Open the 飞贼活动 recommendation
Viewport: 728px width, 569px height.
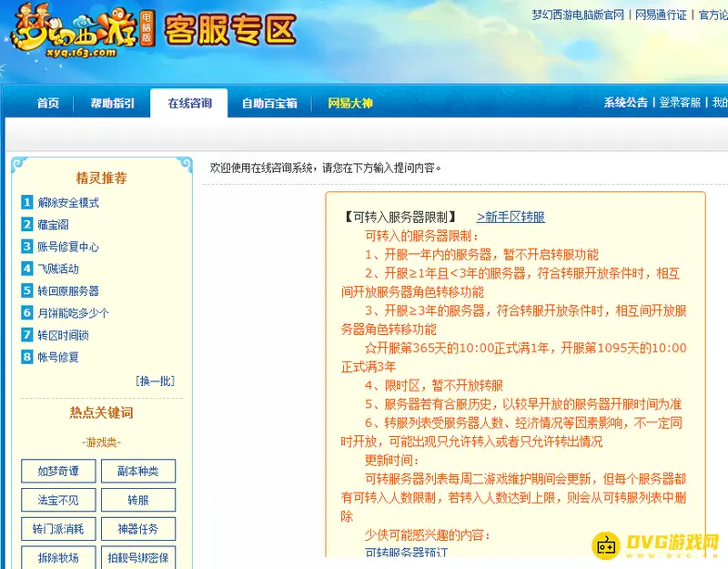click(58, 269)
